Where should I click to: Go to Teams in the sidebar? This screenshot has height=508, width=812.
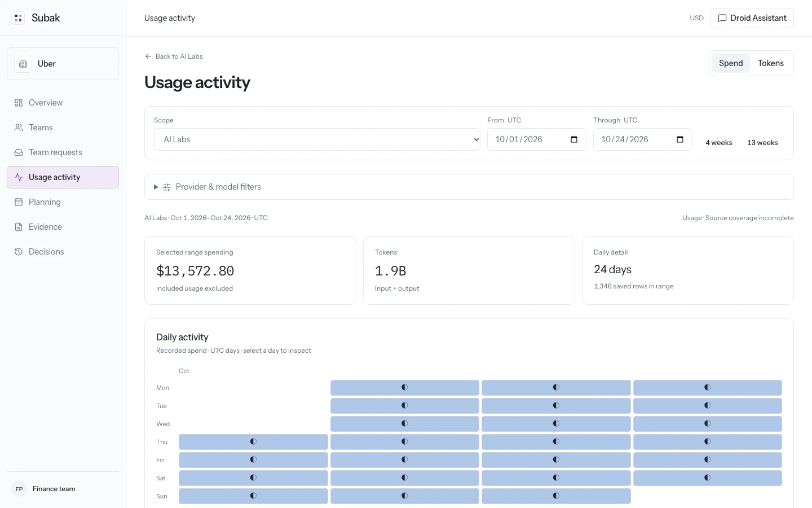[63, 128]
